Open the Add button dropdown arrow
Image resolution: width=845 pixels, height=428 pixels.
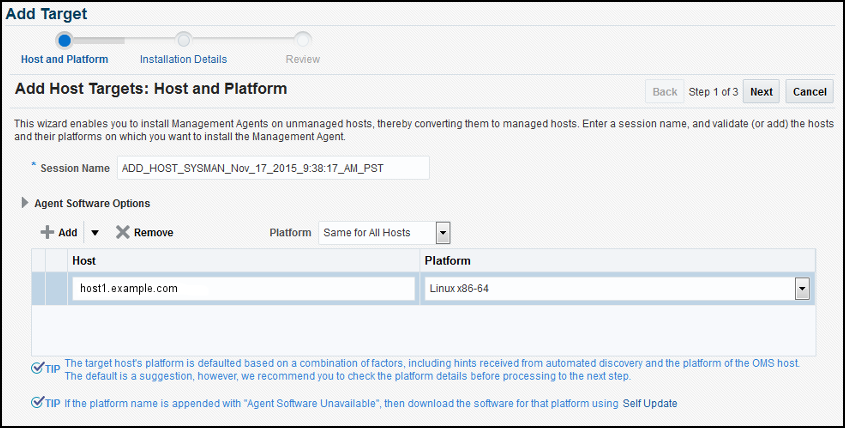click(95, 233)
